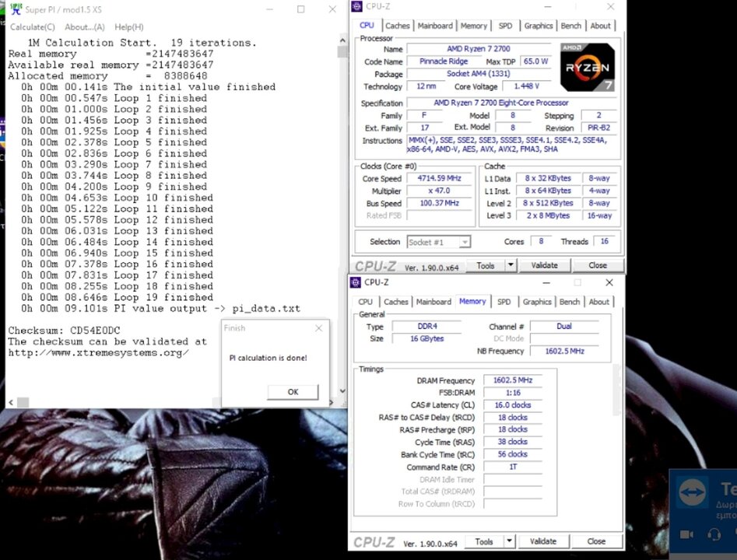737x560 pixels.
Task: Select Caches tab in top CPU-Z window
Action: 398,26
